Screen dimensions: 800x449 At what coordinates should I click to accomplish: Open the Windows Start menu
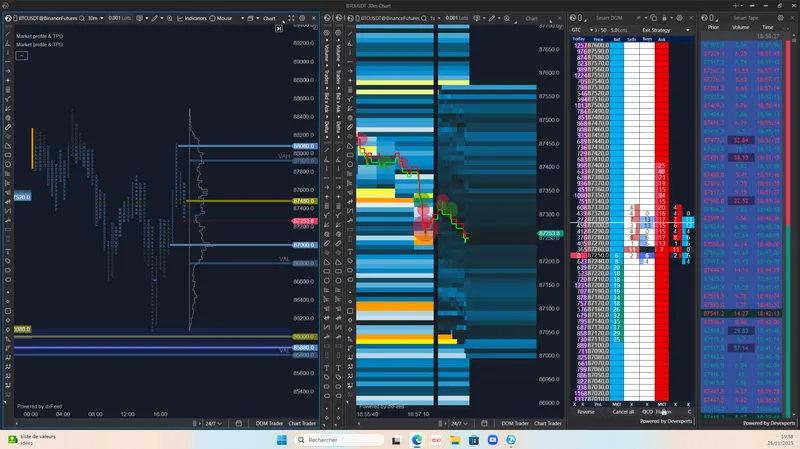[282, 440]
